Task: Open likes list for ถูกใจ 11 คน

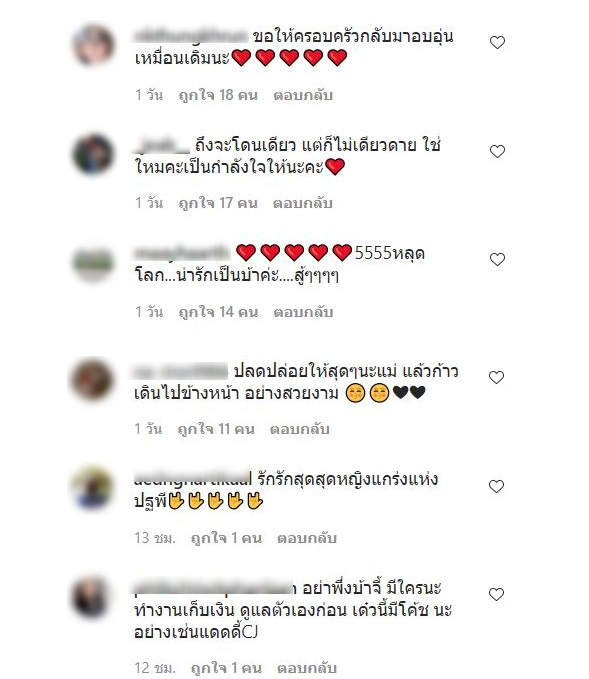Action: pos(216,429)
